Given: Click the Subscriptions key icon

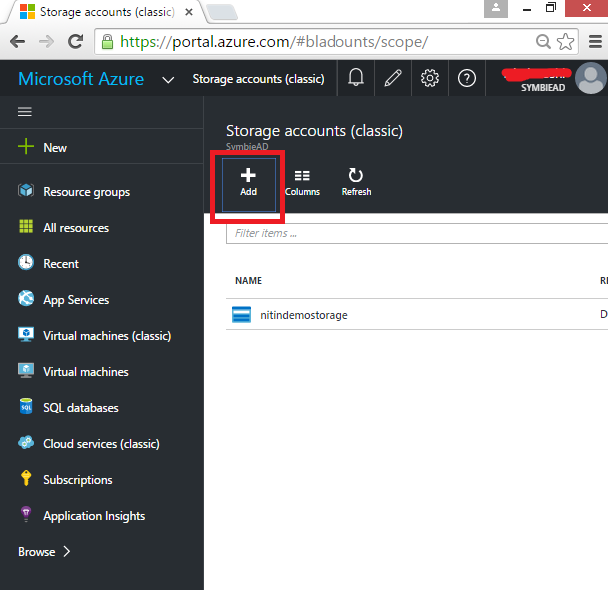Looking at the screenshot, I should click(x=26, y=478).
